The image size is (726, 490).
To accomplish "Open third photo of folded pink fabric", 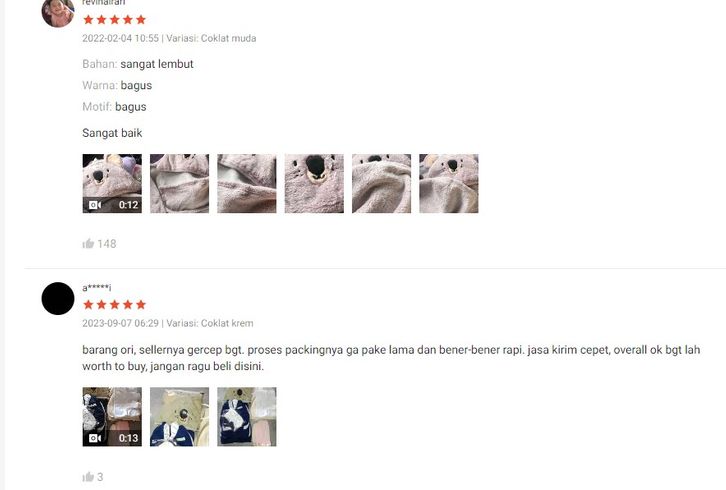I will [247, 183].
